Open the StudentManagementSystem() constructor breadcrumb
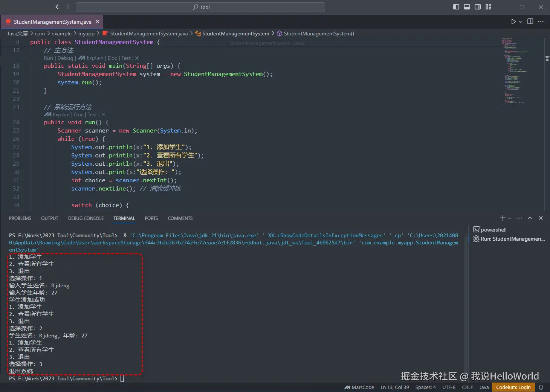This screenshot has height=392, width=550. pyautogui.click(x=315, y=34)
